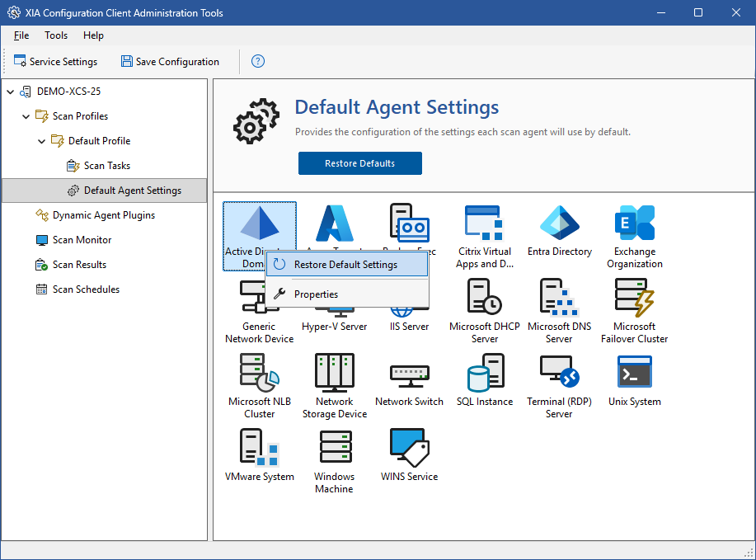
Task: Click the Microsoft Failover Cluster icon
Action: point(634,299)
